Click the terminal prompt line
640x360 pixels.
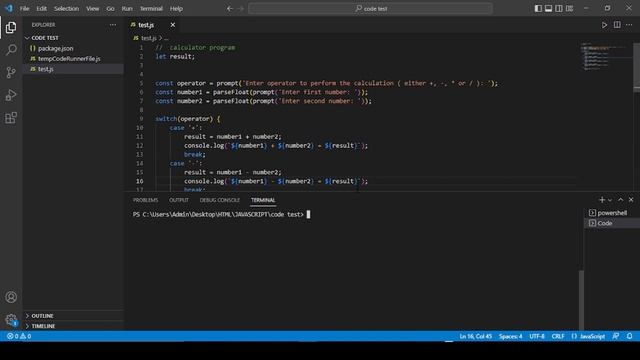pyautogui.click(x=221, y=214)
